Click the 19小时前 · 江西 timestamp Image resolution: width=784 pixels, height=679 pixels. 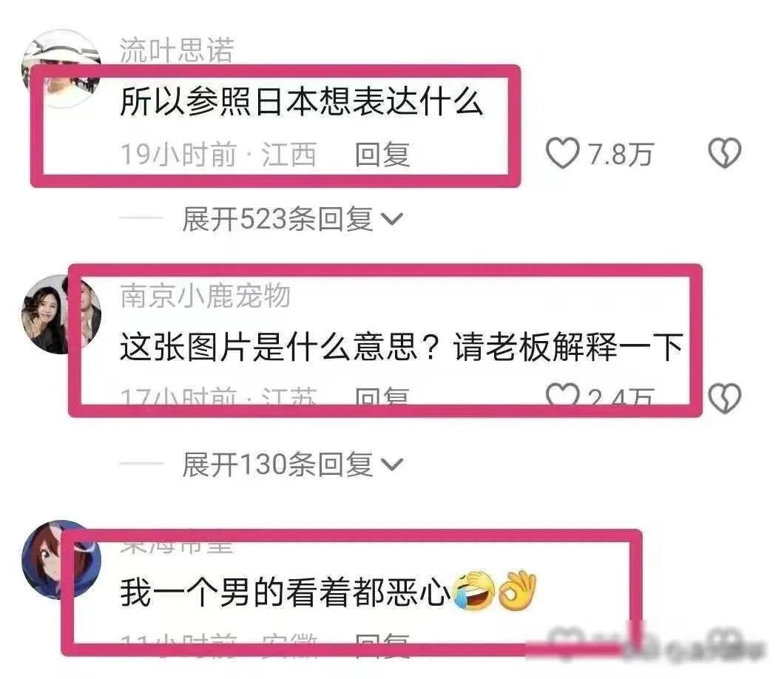(x=218, y=154)
